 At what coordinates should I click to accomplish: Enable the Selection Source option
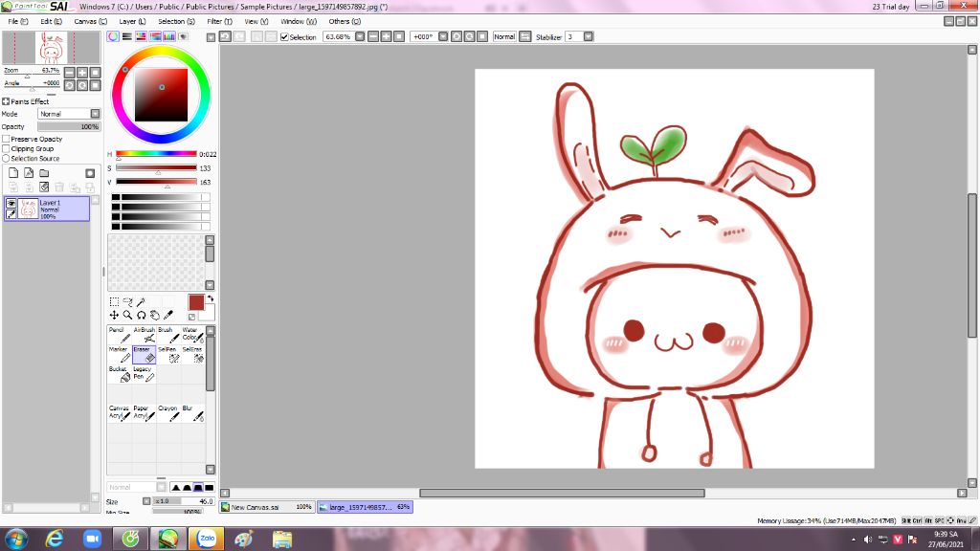[7, 159]
